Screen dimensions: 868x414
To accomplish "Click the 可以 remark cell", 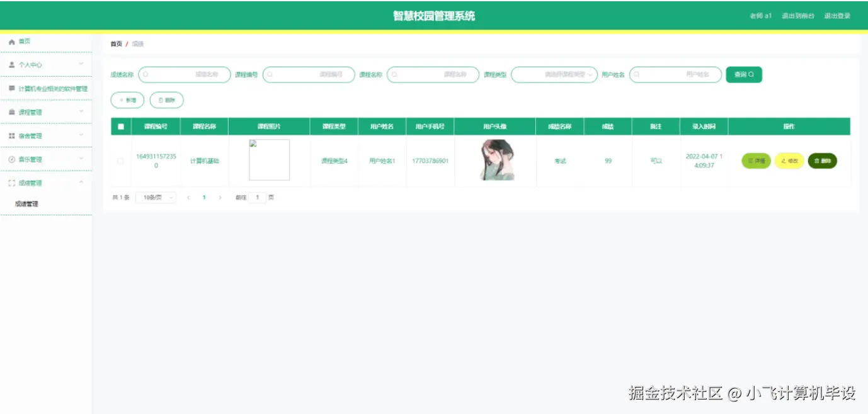I will pos(656,161).
